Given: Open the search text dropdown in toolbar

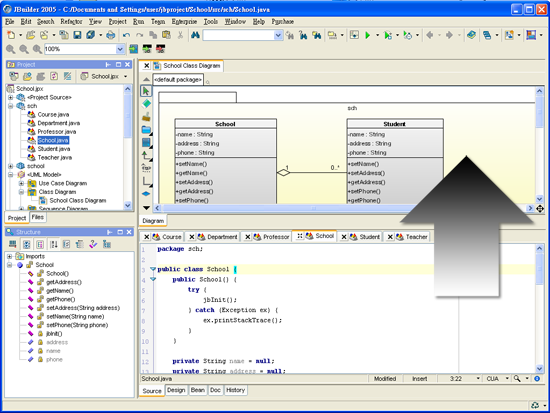Looking at the screenshot, I should tap(278, 35).
